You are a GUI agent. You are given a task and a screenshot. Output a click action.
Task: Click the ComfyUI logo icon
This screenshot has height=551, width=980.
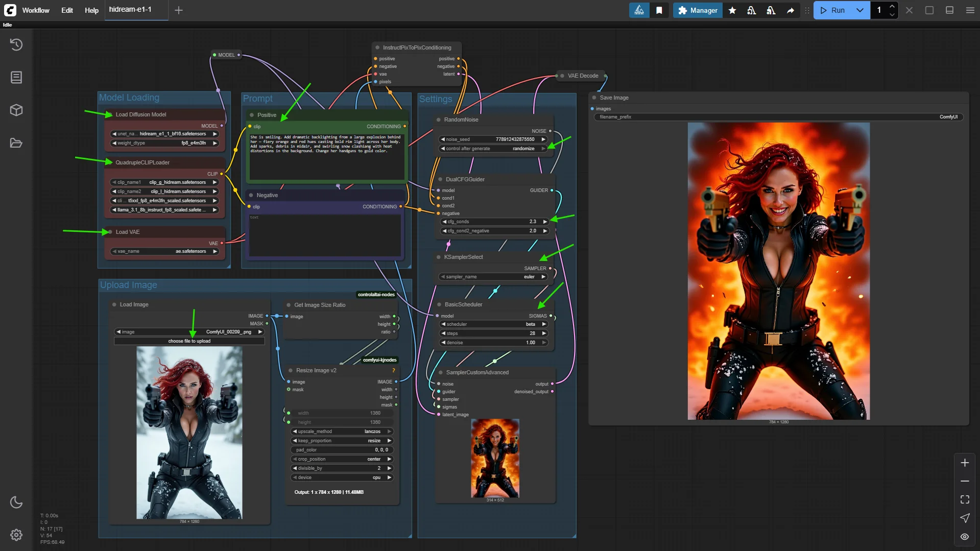coord(10,10)
